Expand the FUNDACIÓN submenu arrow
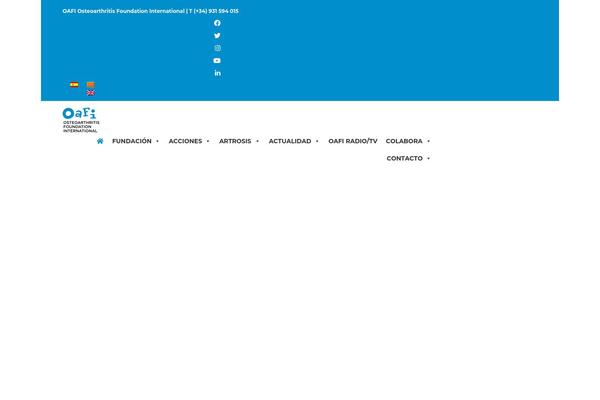Screen dimensions: 600x400 click(157, 141)
